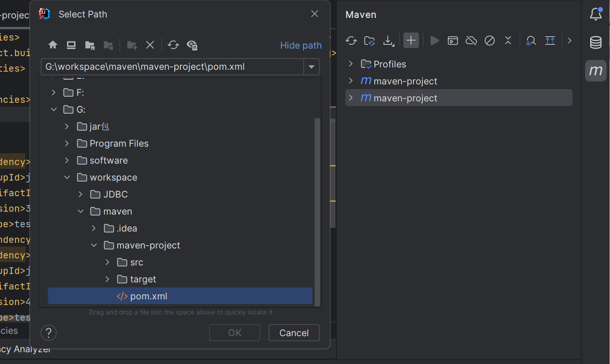610x364 pixels.
Task: Open Execute Maven Goal icon
Action: 453,41
